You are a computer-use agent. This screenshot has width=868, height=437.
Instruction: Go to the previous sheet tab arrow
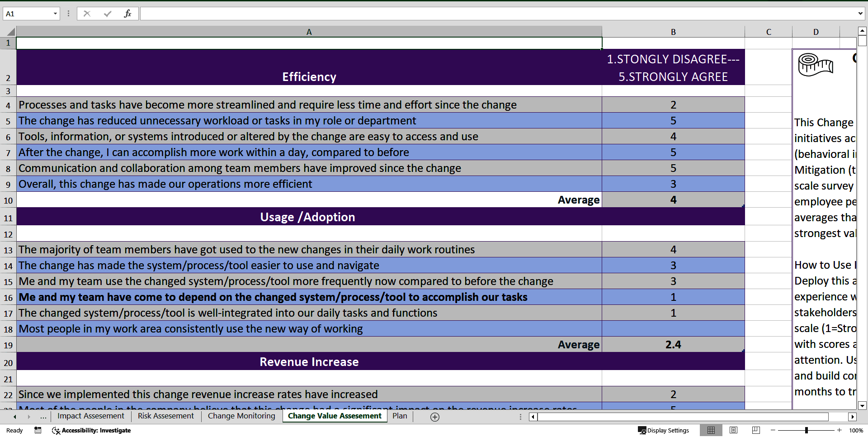(x=15, y=417)
